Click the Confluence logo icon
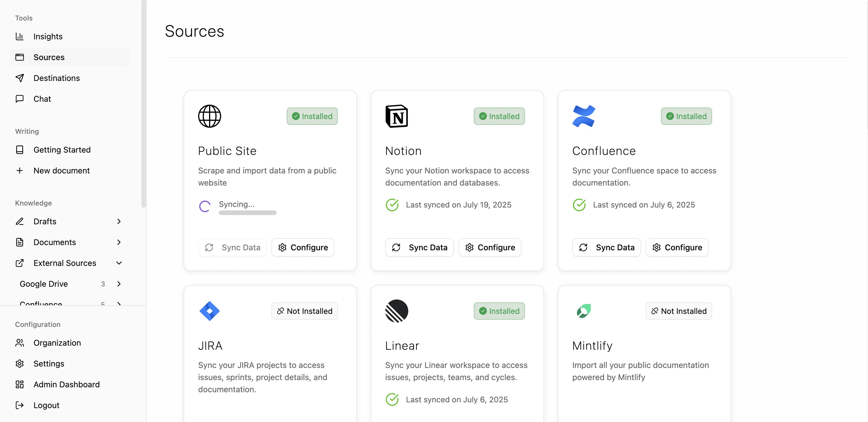868x422 pixels. coord(584,116)
